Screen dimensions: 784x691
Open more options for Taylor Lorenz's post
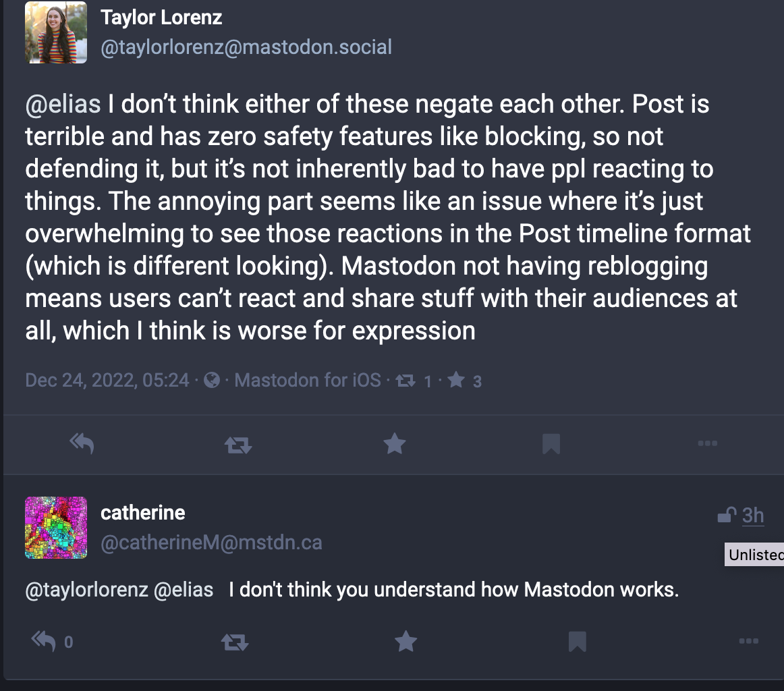pyautogui.click(x=708, y=443)
